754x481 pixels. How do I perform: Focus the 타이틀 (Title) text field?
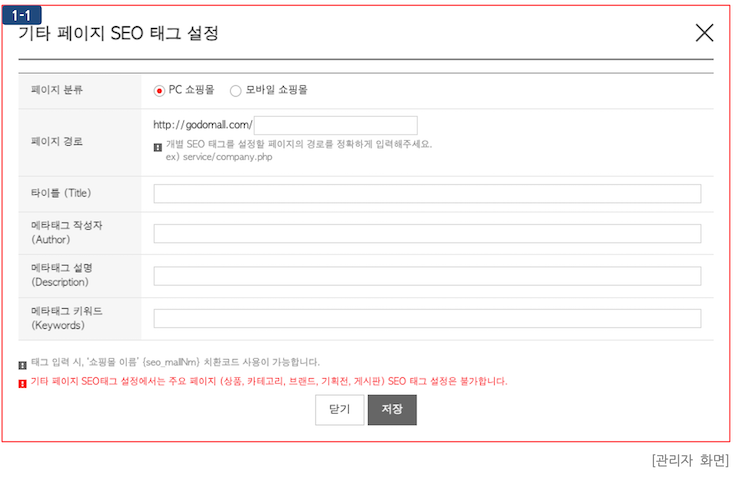click(427, 194)
